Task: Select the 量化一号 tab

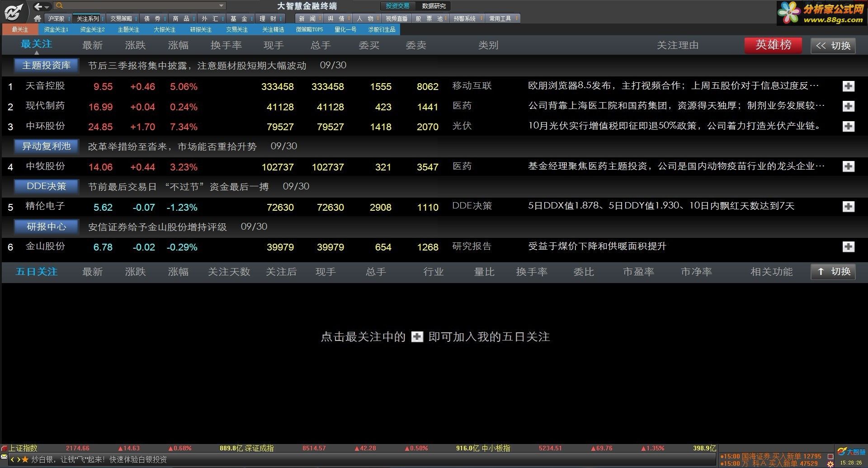Action: 345,29
